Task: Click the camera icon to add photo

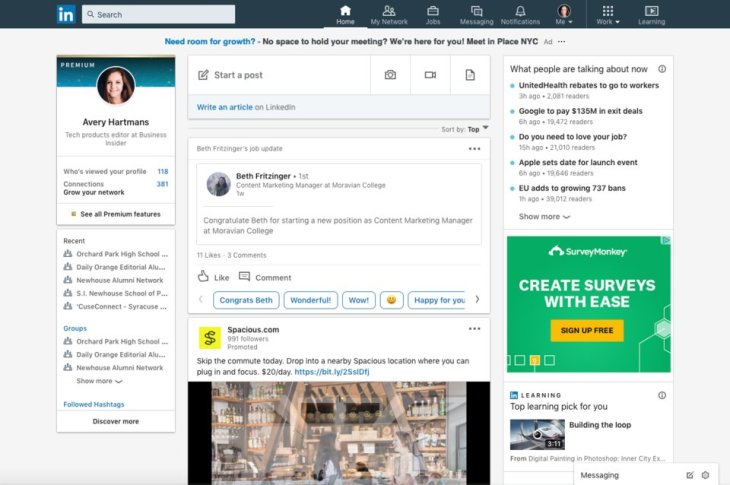Action: 390,75
